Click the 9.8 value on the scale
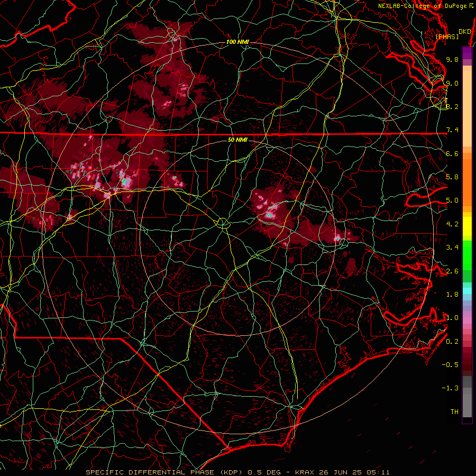The width and height of the screenshot is (476, 476). click(x=452, y=59)
